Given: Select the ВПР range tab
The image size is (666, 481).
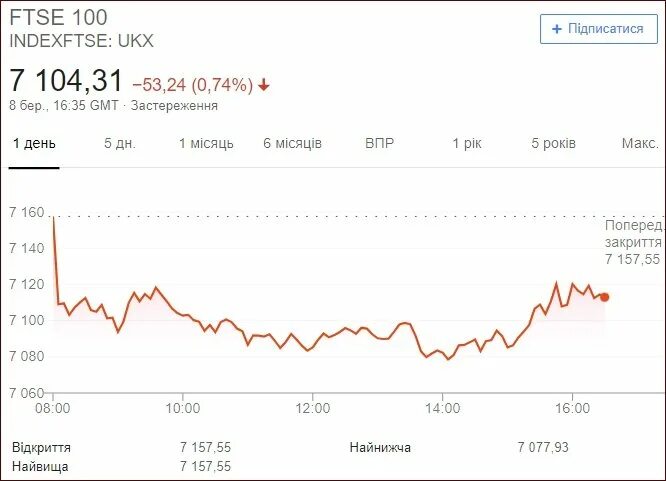Looking at the screenshot, I should pos(380,143).
